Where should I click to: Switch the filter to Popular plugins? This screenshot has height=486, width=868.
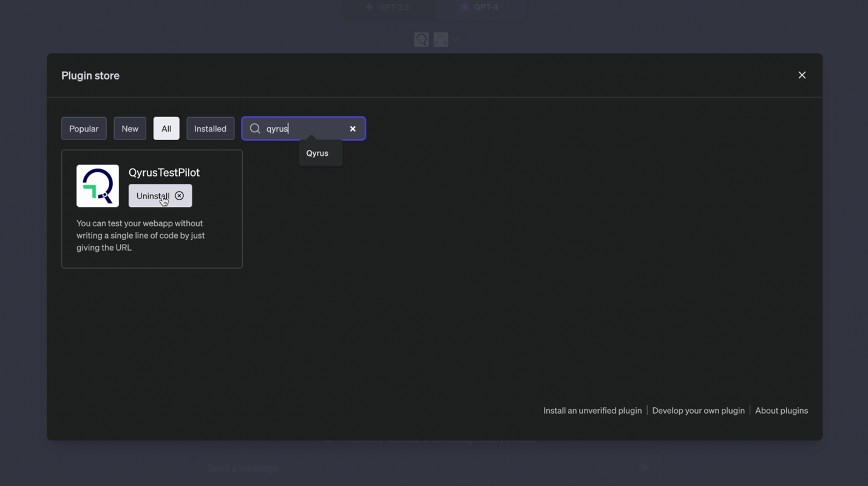coord(84,128)
